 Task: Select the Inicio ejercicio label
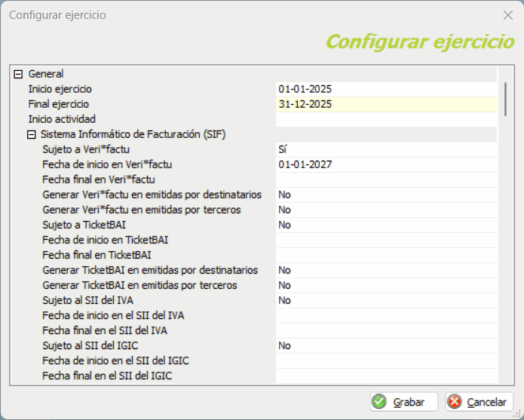60,89
